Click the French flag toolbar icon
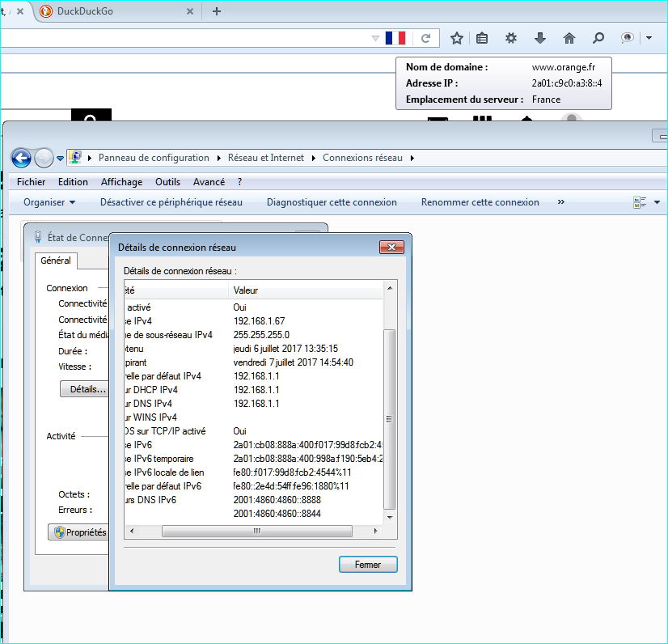Image resolution: width=668 pixels, height=644 pixels. 395,37
